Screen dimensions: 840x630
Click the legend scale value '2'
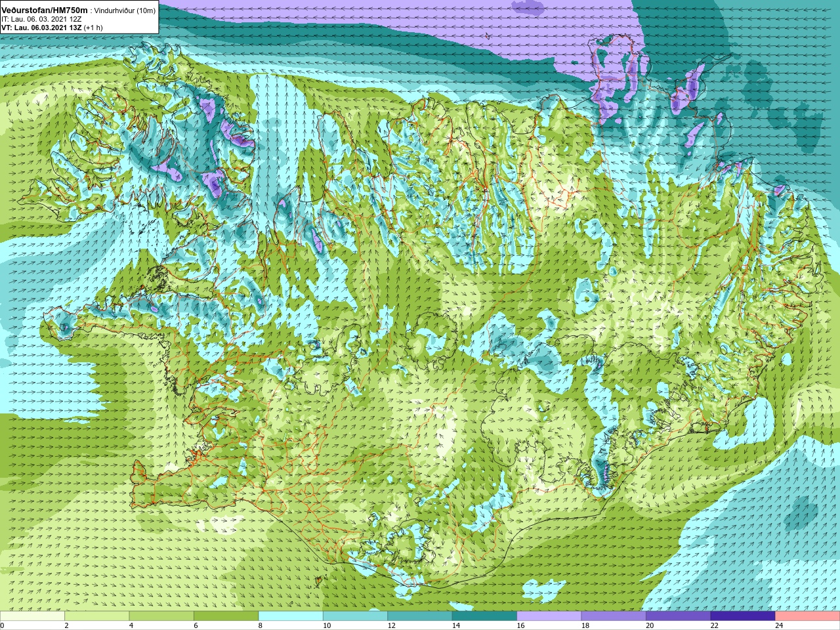point(66,625)
